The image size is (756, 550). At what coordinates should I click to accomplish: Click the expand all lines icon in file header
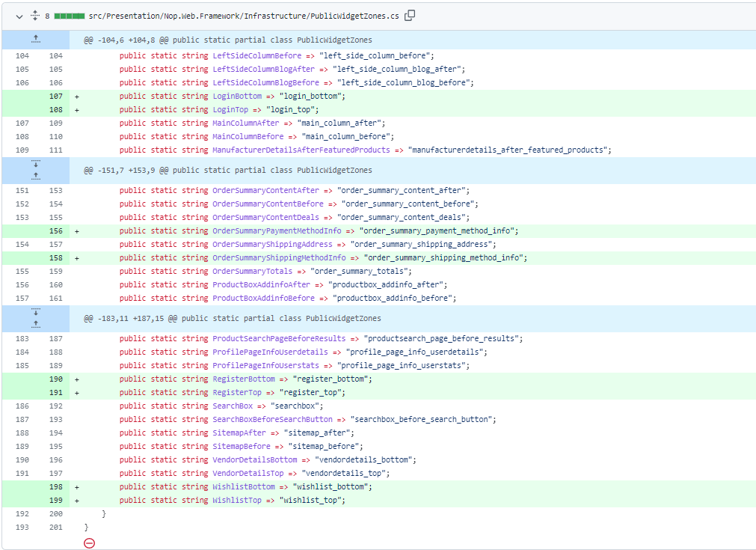point(34,16)
